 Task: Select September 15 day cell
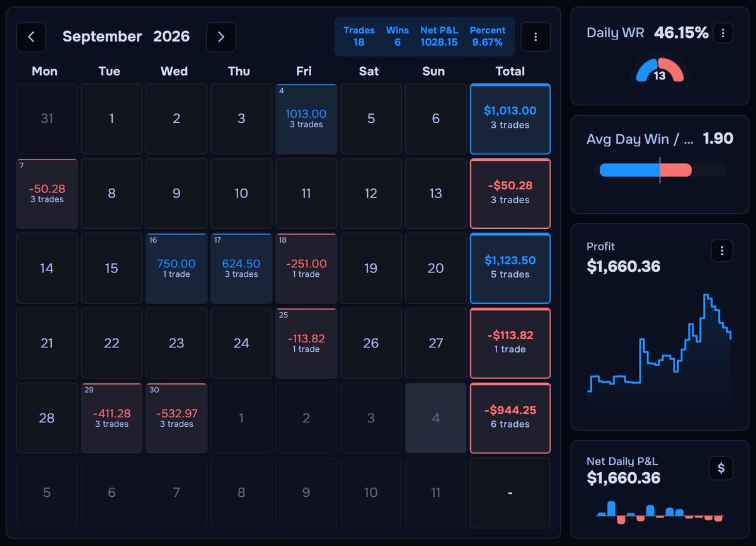112,269
